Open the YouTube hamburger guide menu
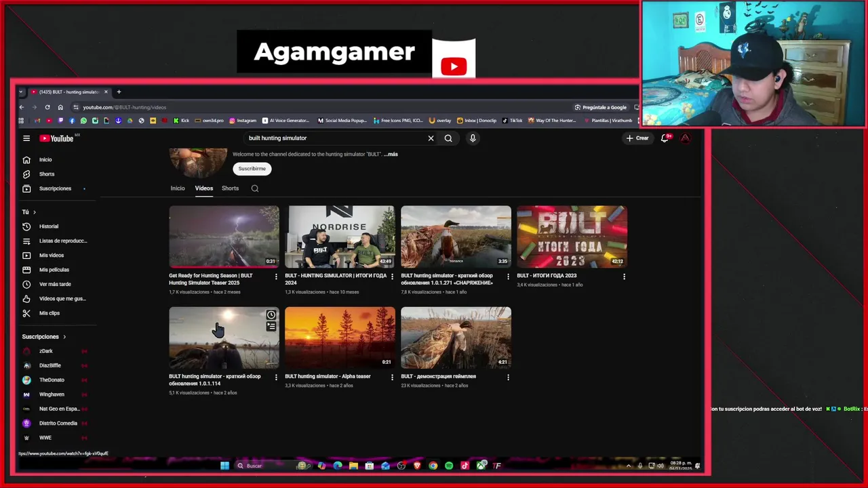This screenshot has width=868, height=488. click(26, 138)
